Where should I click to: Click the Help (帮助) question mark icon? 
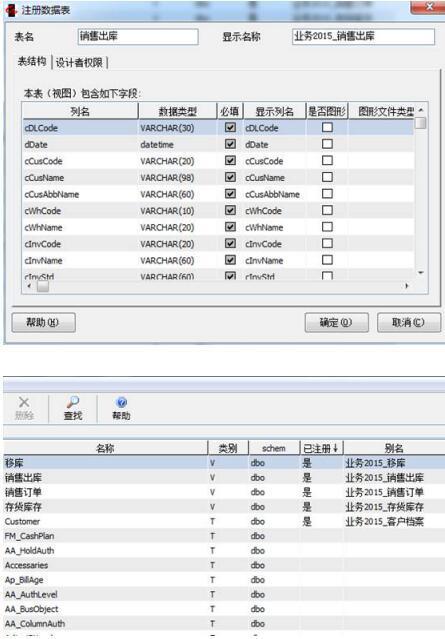121,403
